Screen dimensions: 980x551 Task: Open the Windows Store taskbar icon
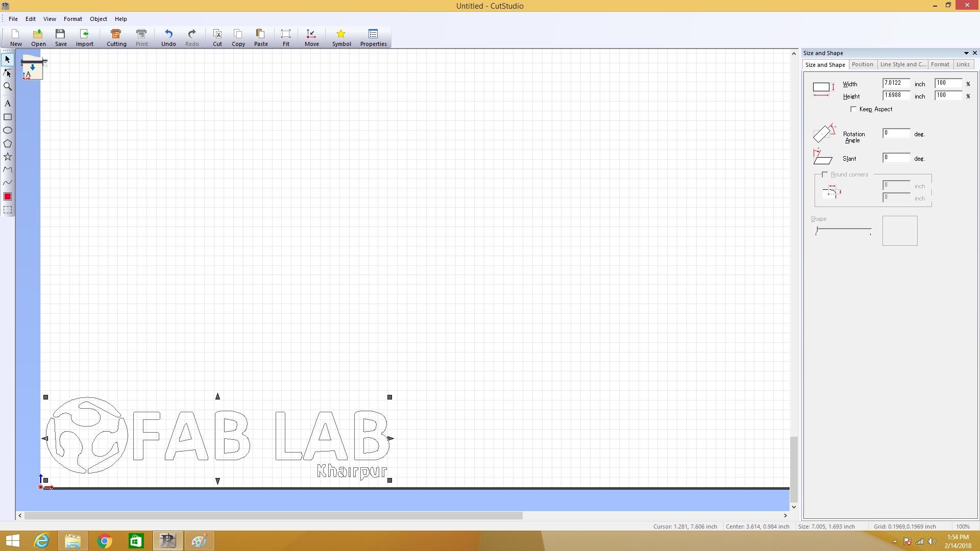[136, 541]
